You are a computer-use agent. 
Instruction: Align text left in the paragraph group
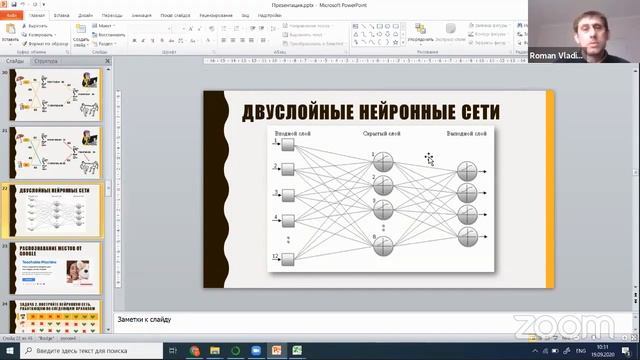pos(224,40)
